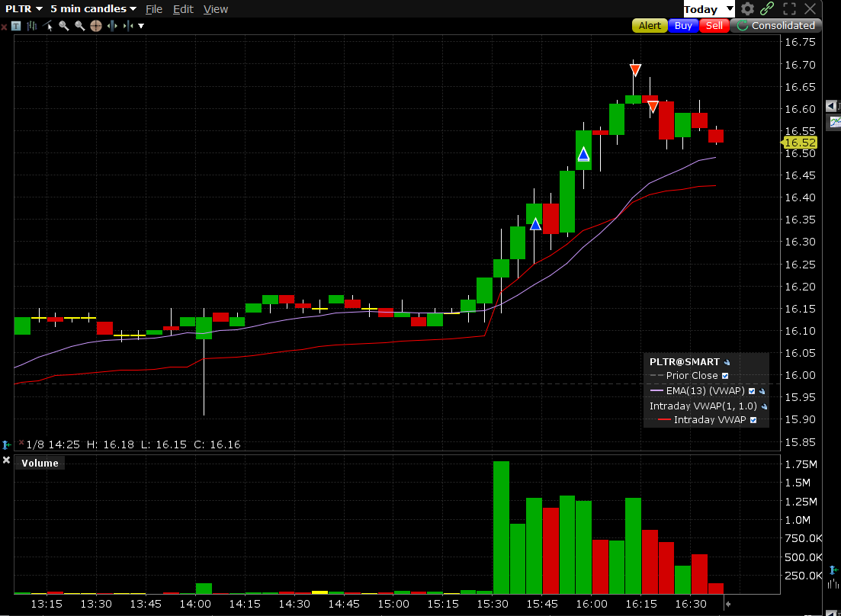Click the small chart icon on right edge
This screenshot has width=841, height=616.
tap(835, 122)
